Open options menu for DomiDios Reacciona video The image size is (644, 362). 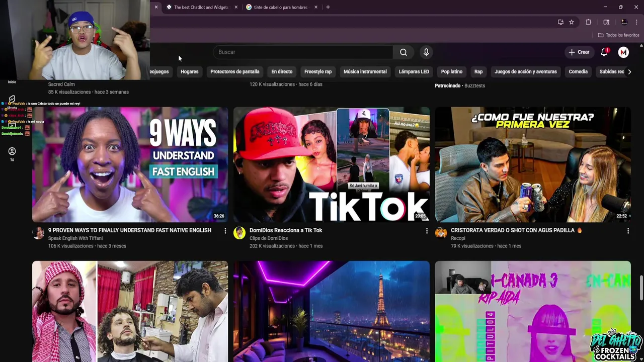pyautogui.click(x=427, y=231)
